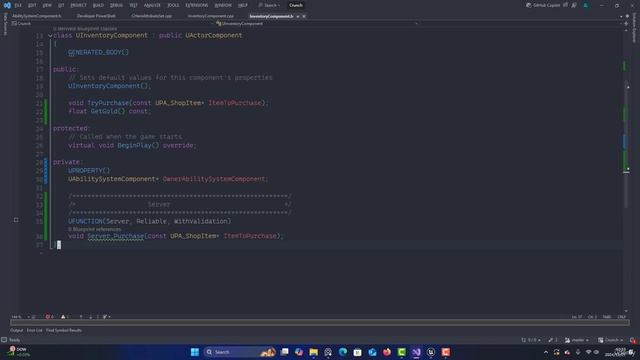
Task: Click the Search box in title bar
Action: pos(269,5)
